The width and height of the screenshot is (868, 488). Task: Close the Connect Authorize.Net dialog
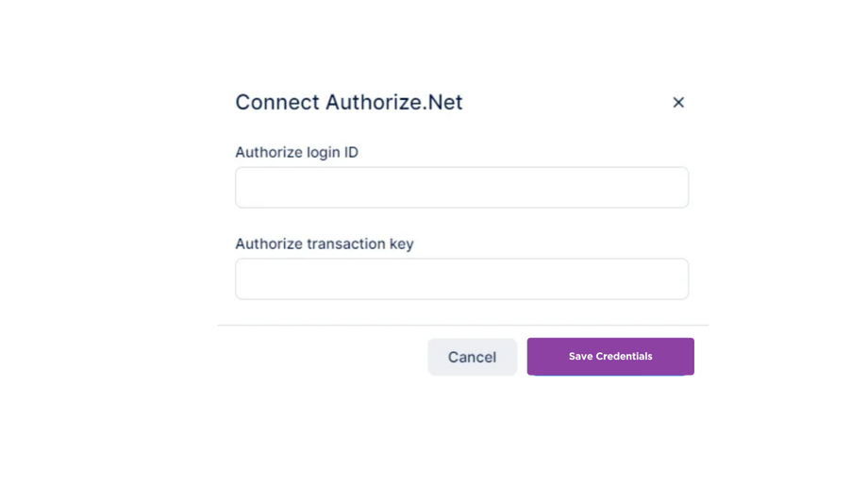pos(678,102)
